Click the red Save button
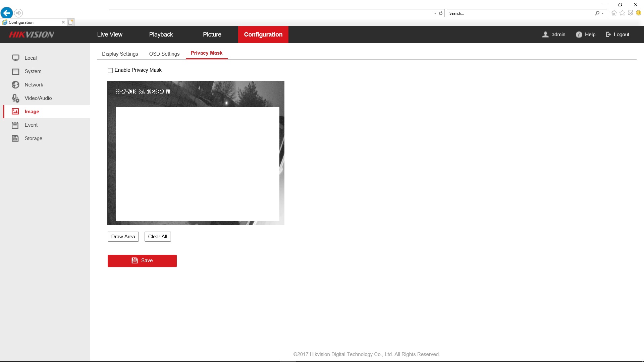The image size is (644, 362). click(142, 261)
